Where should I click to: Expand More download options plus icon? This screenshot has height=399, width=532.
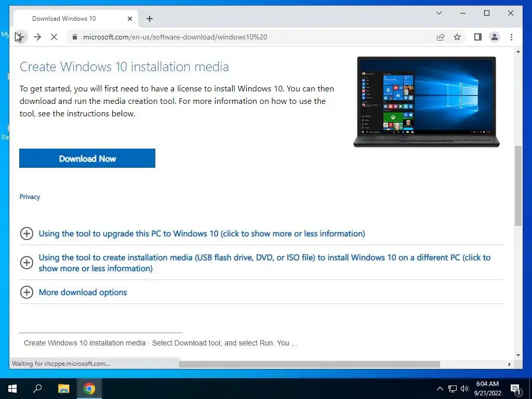click(26, 292)
